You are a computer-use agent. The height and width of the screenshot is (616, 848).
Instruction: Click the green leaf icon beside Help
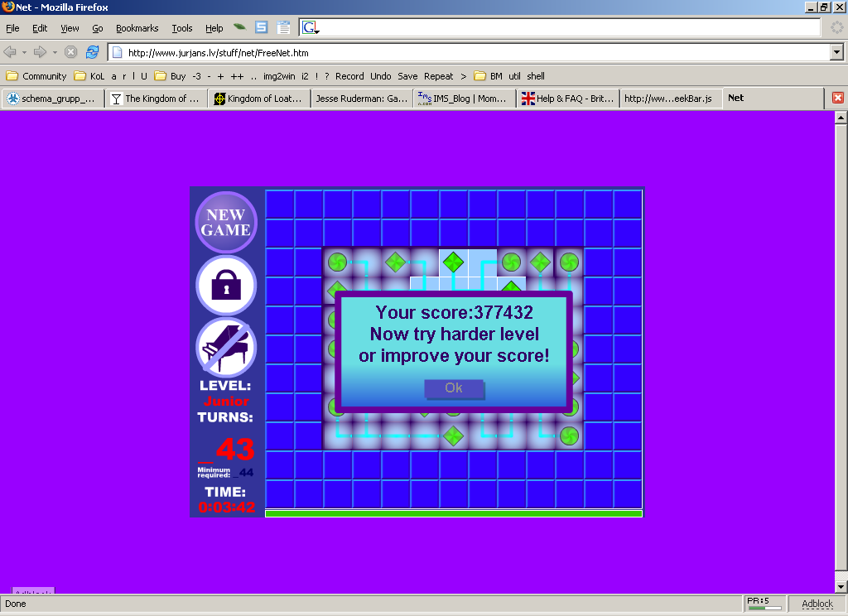point(239,27)
